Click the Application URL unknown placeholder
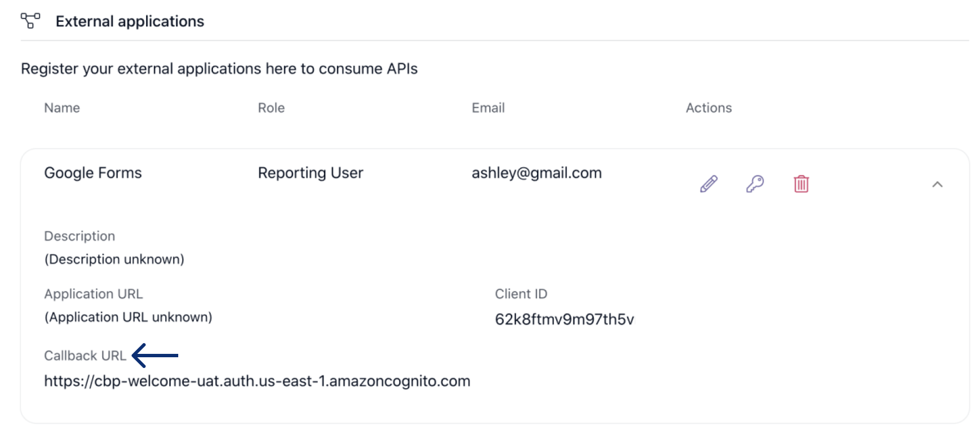This screenshot has height=427, width=980. (128, 317)
